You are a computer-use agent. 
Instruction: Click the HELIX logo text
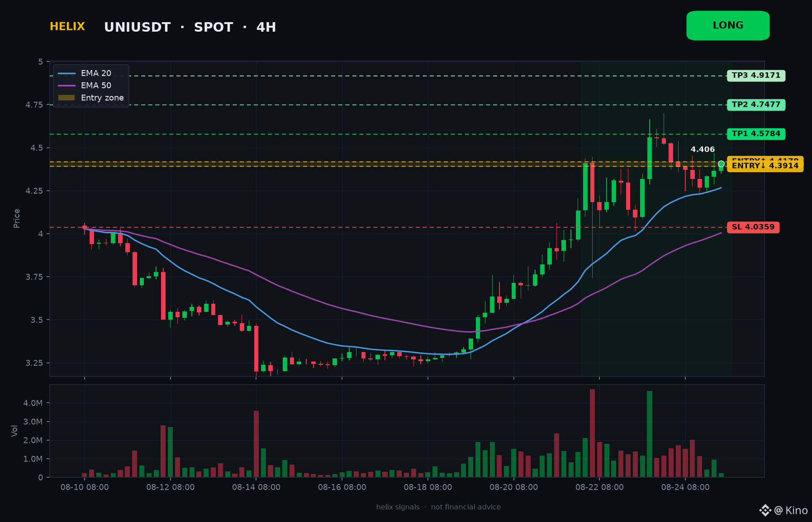67,27
